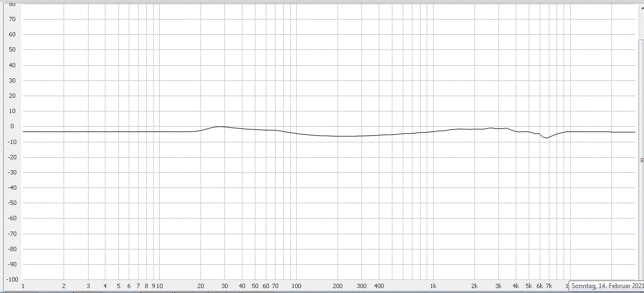
Task: Click the -10 label on the vertical axis
Action: 10,142
